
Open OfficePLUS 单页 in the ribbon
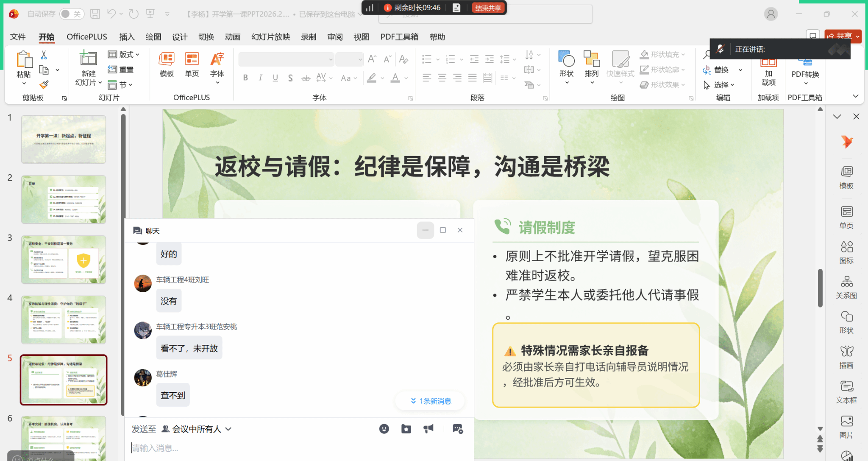click(x=192, y=64)
